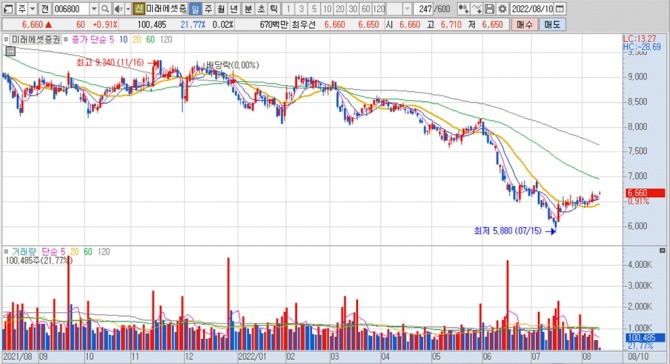Viewport: 670px width, 364px height.
Task: Select the tick (틱) chart tab
Action: pyautogui.click(x=274, y=9)
